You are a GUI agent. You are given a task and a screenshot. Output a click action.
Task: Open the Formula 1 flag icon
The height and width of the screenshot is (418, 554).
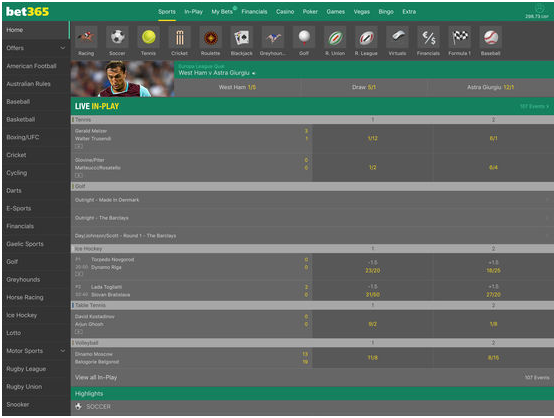pyautogui.click(x=459, y=37)
